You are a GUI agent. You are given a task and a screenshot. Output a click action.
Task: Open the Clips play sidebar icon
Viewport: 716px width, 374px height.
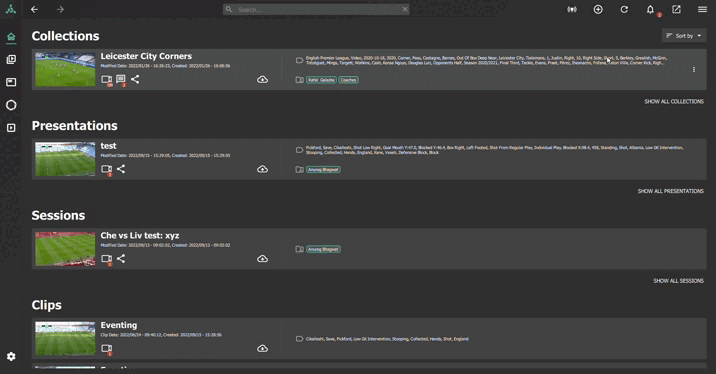[x=11, y=128]
